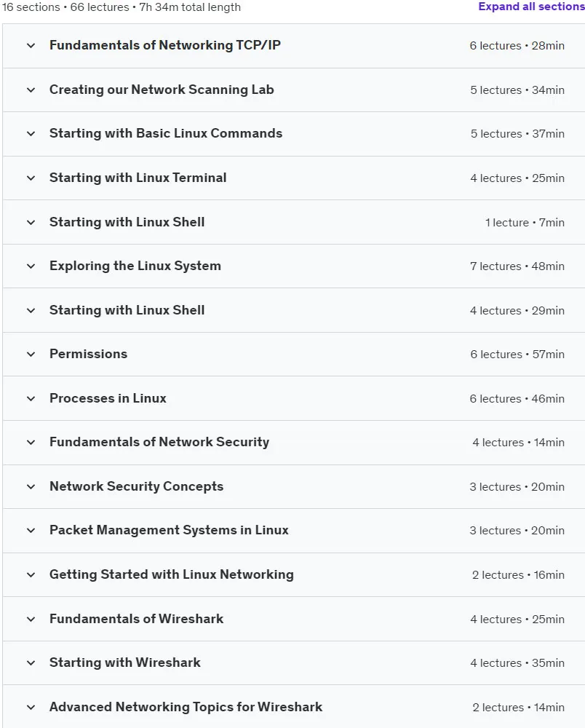Click chevron icon beside Processes in Linux
The width and height of the screenshot is (585, 728).
(x=31, y=398)
